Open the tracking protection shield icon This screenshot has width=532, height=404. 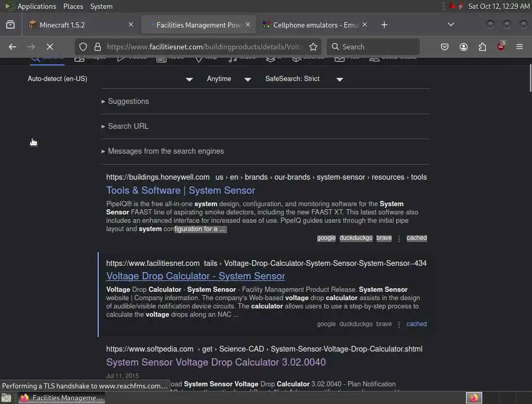[x=83, y=47]
